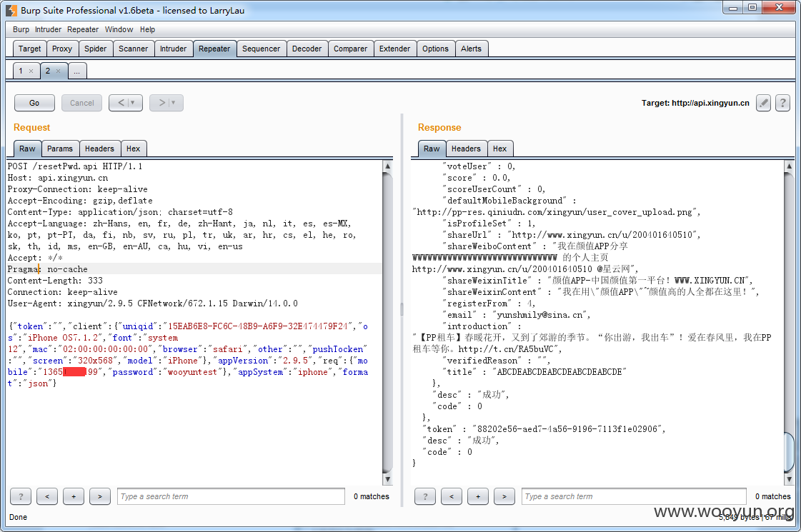Click the 'POST /resetPwd.api HTTP/1.1' line

point(75,166)
